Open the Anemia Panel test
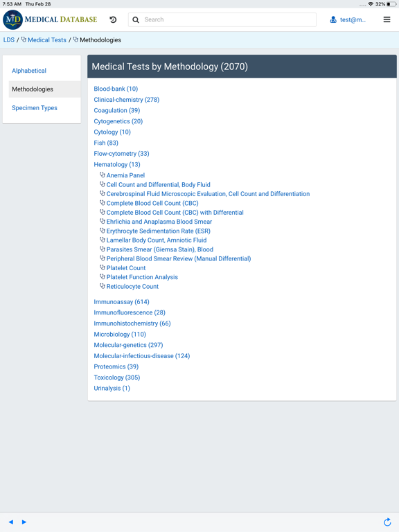The width and height of the screenshot is (399, 532). pos(125,175)
